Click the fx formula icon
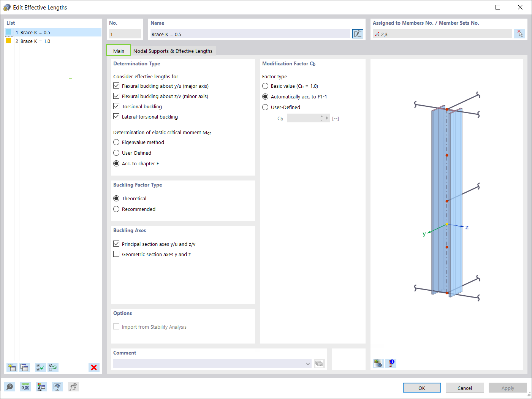 point(73,387)
